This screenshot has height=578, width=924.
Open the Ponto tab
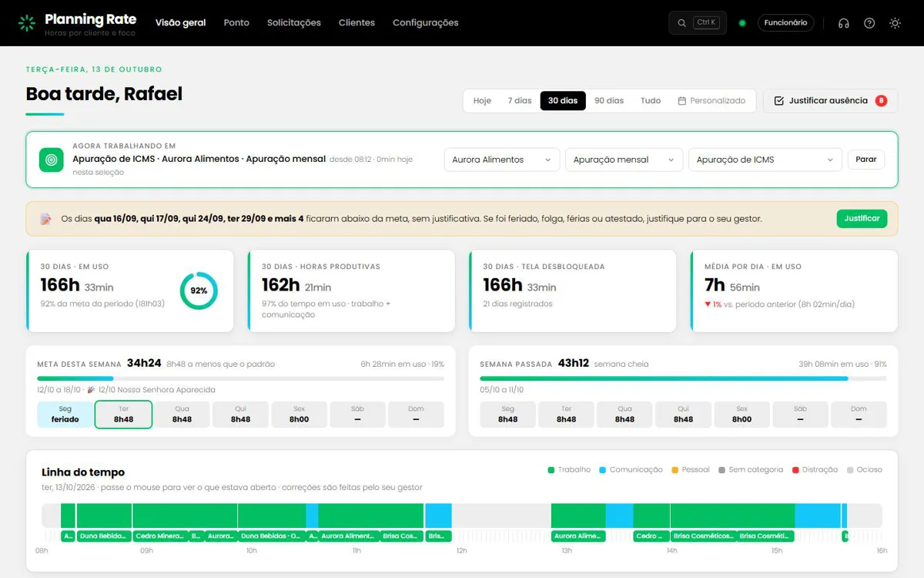click(x=236, y=23)
